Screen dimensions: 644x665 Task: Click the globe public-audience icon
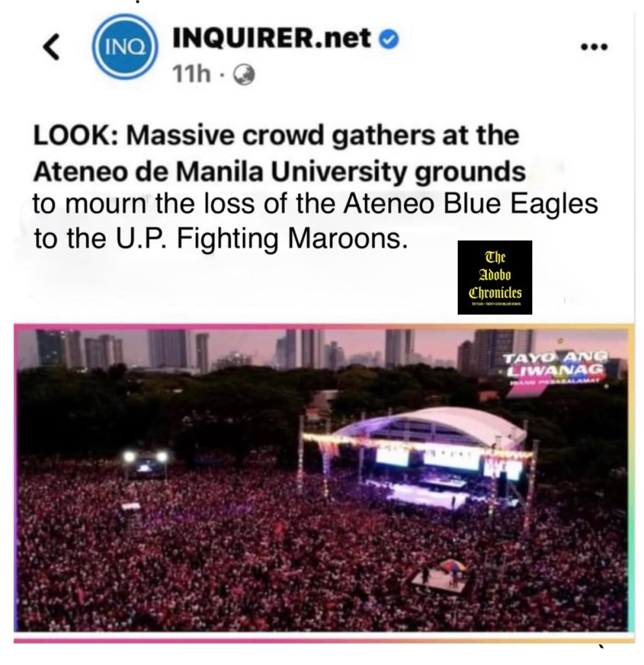[x=244, y=75]
